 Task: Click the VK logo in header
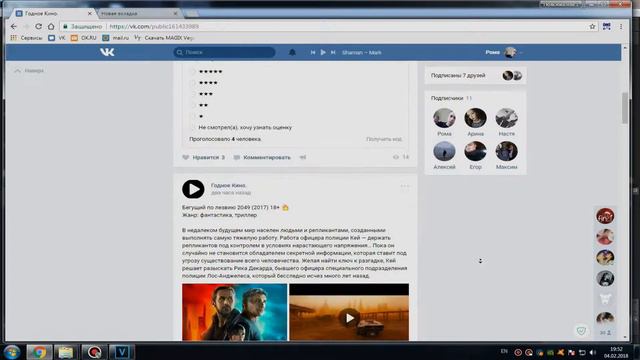(107, 52)
